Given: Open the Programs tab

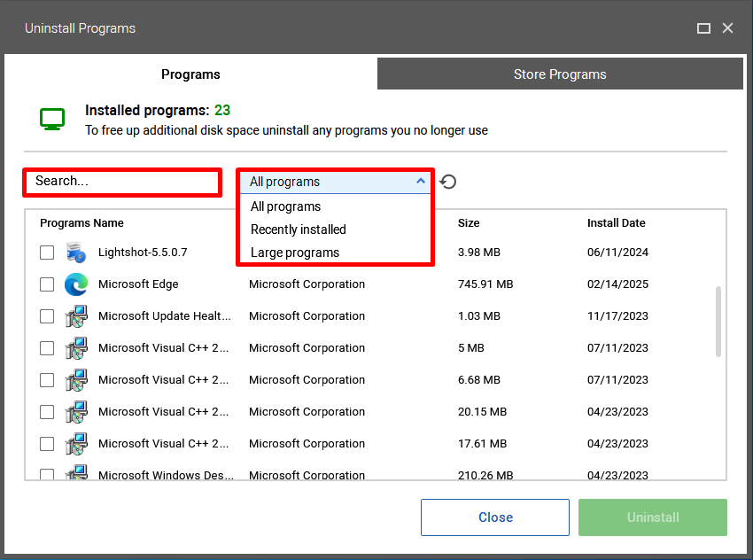Looking at the screenshot, I should click(190, 74).
